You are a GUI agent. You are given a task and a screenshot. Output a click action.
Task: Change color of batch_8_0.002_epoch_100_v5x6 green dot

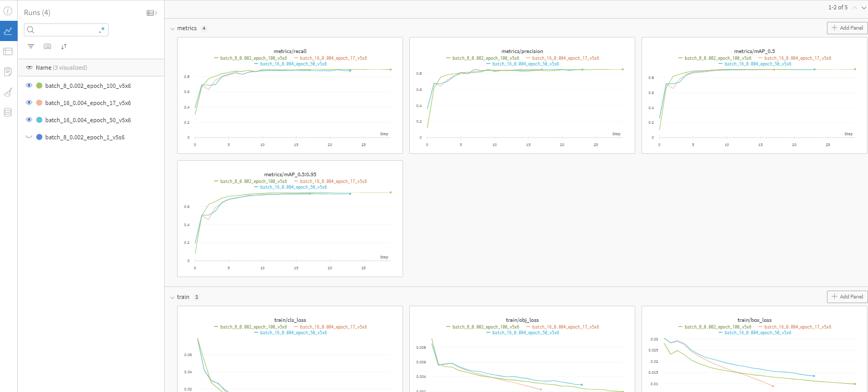[39, 86]
